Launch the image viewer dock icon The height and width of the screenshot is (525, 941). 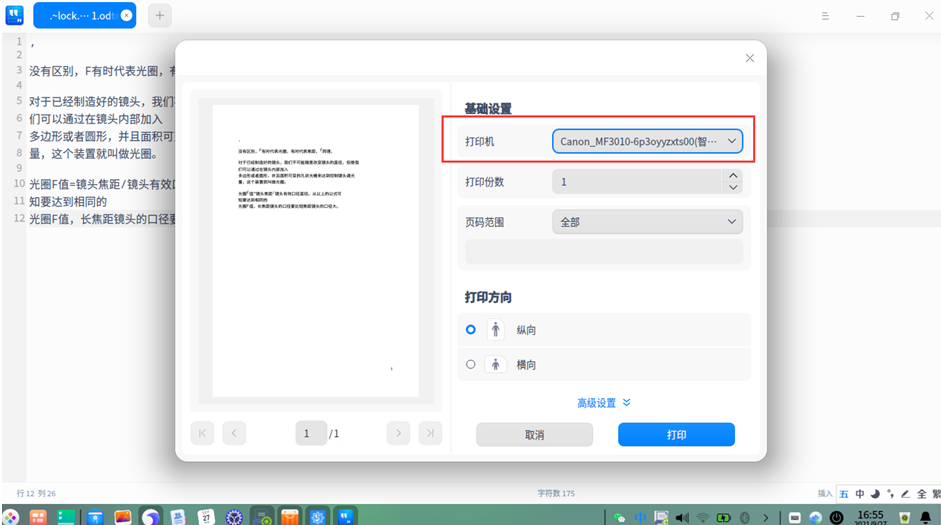click(x=122, y=517)
